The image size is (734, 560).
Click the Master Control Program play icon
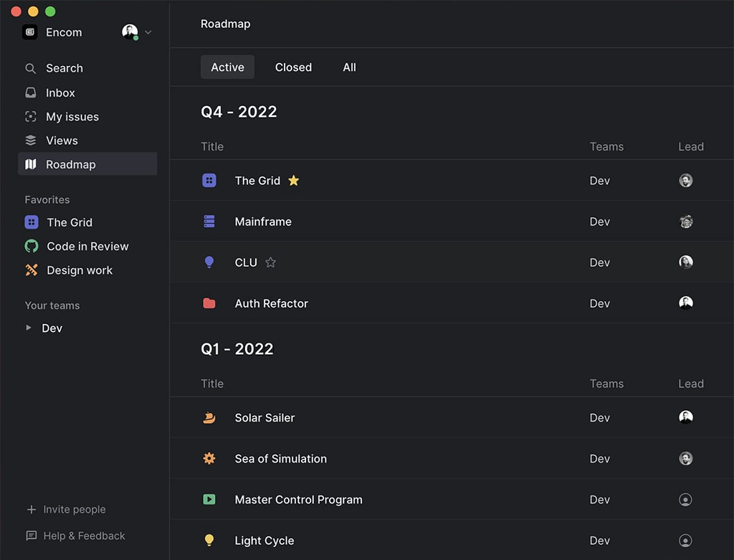click(x=209, y=500)
